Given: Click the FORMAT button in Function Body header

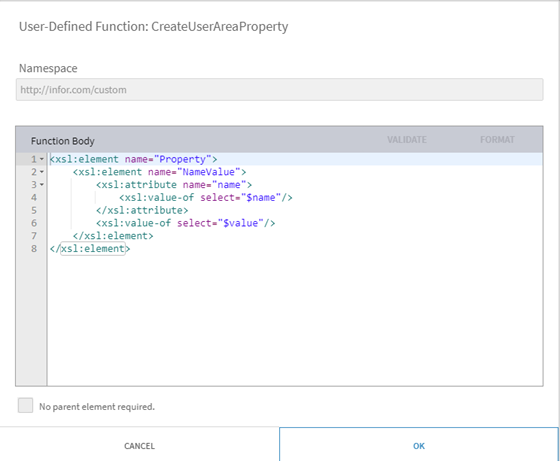Looking at the screenshot, I should [497, 140].
